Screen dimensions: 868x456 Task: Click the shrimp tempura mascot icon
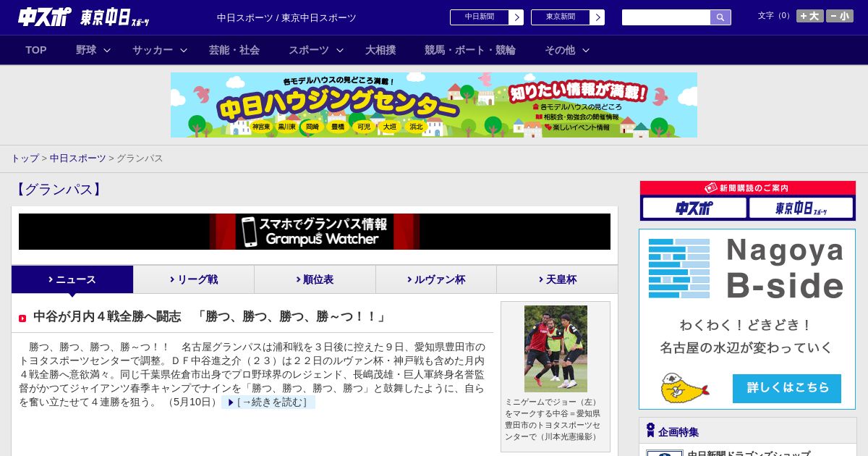[x=684, y=388]
